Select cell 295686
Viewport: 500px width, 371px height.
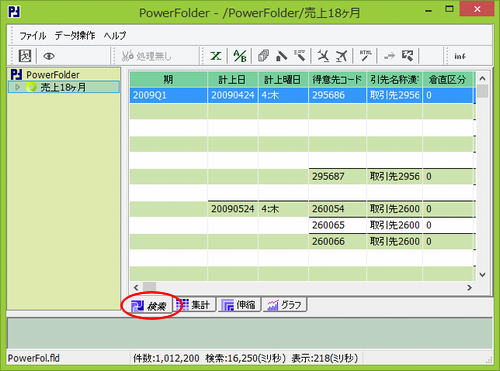tap(337, 95)
